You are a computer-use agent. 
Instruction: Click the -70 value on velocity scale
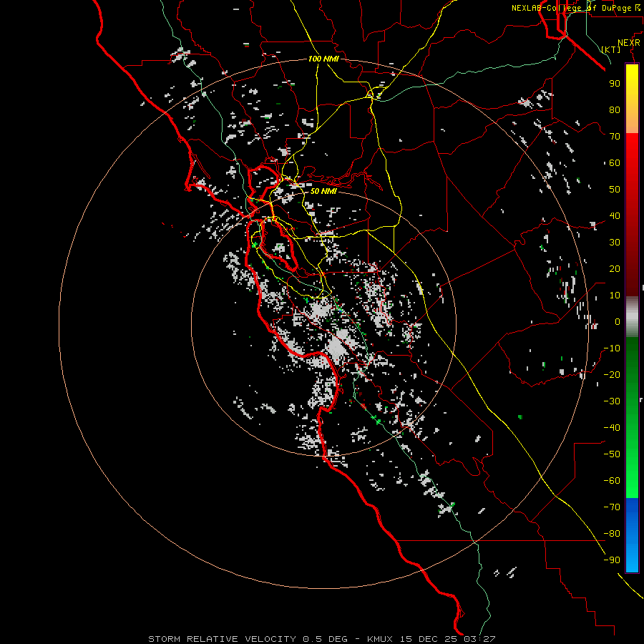(612, 507)
